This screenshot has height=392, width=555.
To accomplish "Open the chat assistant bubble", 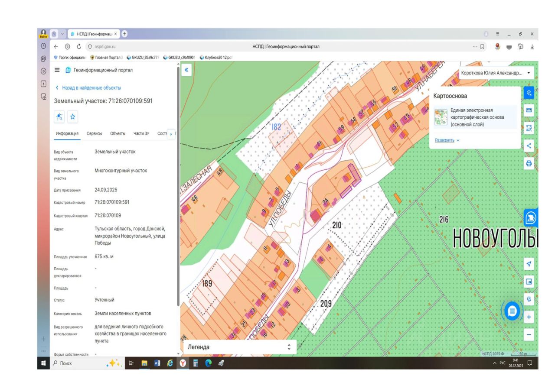I will (x=512, y=311).
